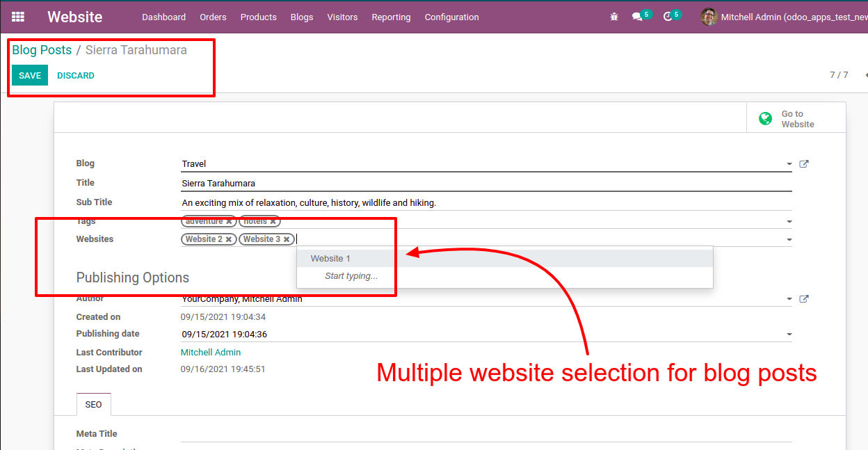
Task: Open the activities clock icon
Action: coord(668,17)
